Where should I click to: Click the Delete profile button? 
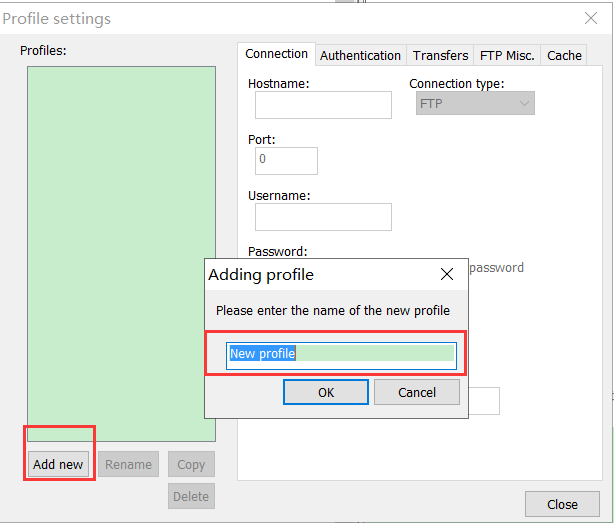[191, 496]
